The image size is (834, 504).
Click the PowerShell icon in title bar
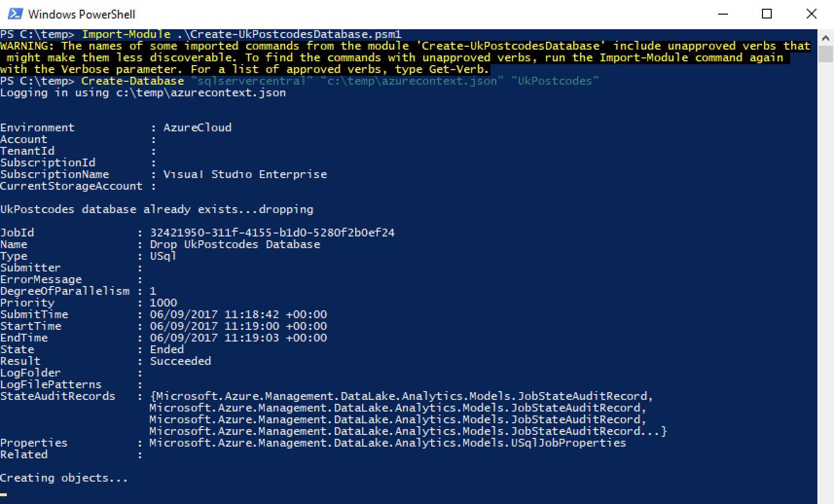(x=15, y=14)
